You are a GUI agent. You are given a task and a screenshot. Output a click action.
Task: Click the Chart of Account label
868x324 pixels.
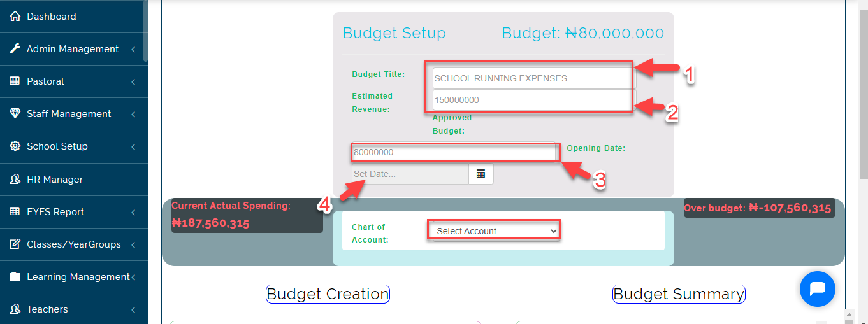370,234
